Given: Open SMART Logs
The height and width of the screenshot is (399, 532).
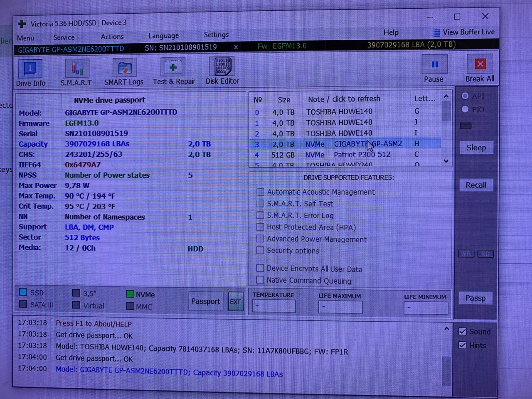Looking at the screenshot, I should (124, 72).
